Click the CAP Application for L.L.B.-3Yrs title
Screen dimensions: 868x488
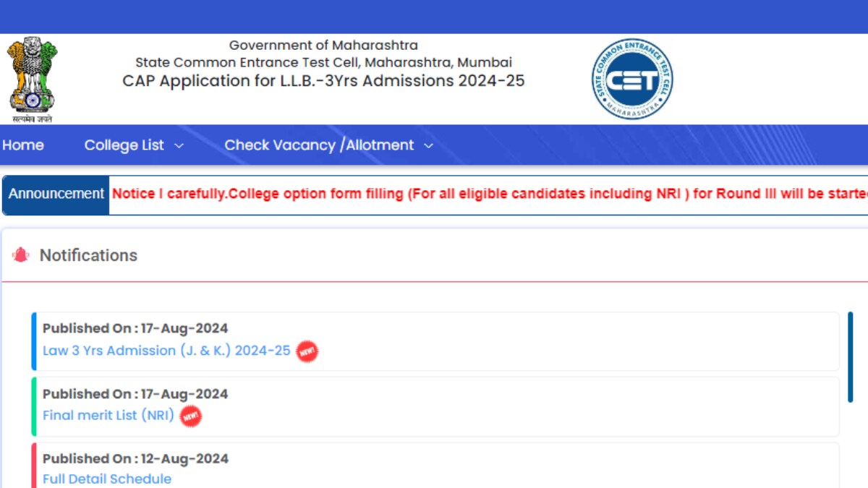coord(323,81)
